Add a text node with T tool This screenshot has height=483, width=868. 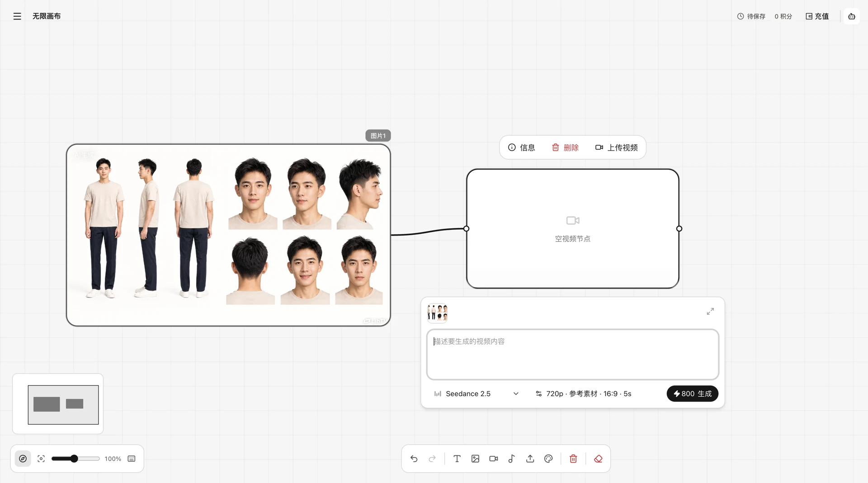[x=457, y=459]
